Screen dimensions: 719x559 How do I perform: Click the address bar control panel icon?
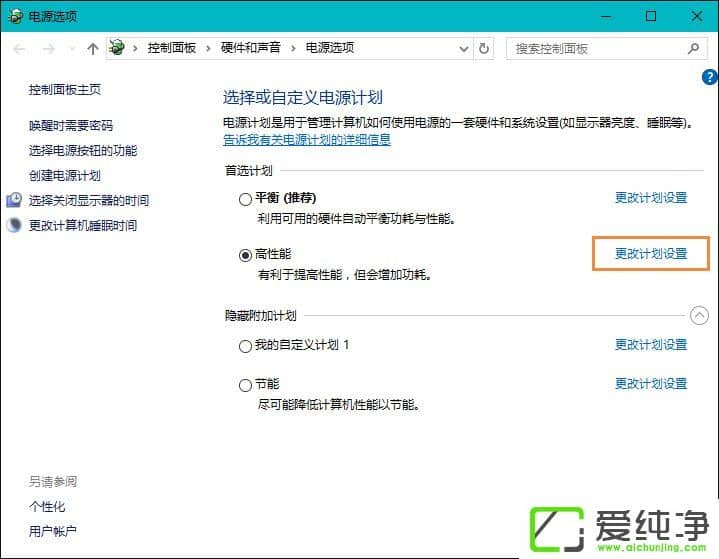117,48
